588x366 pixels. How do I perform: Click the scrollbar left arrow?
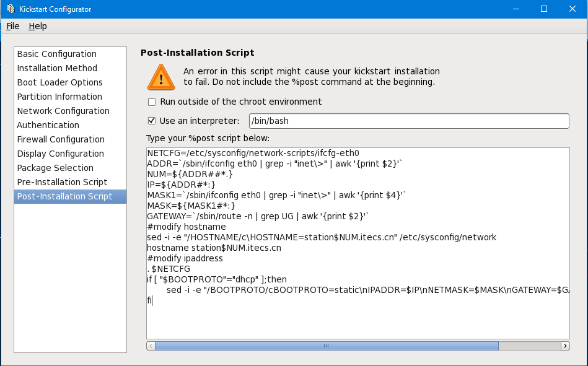[151, 346]
